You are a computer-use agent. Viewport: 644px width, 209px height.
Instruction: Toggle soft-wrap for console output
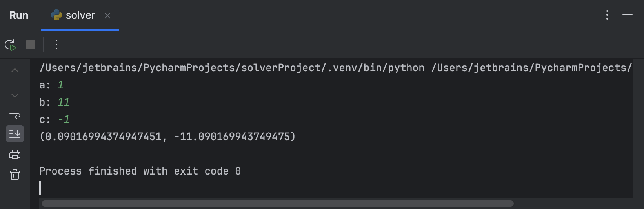tap(15, 114)
